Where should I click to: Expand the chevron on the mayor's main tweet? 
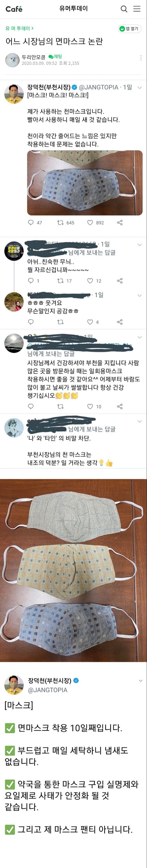(140, 88)
